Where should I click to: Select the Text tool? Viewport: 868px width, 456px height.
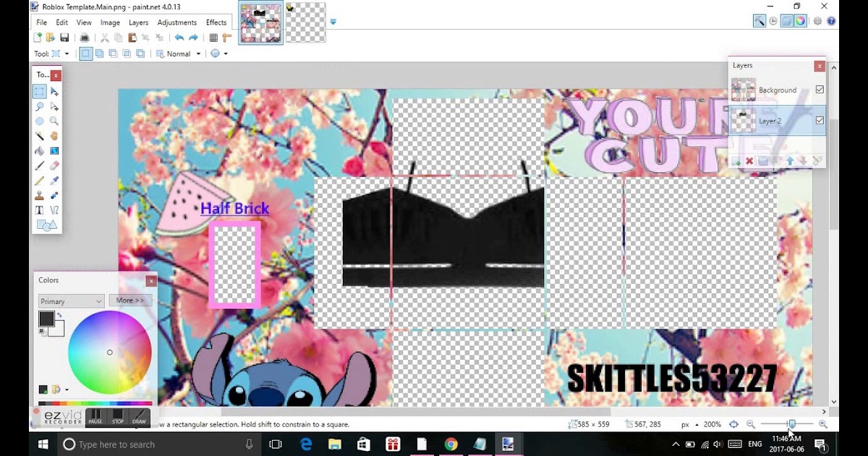coord(40,210)
